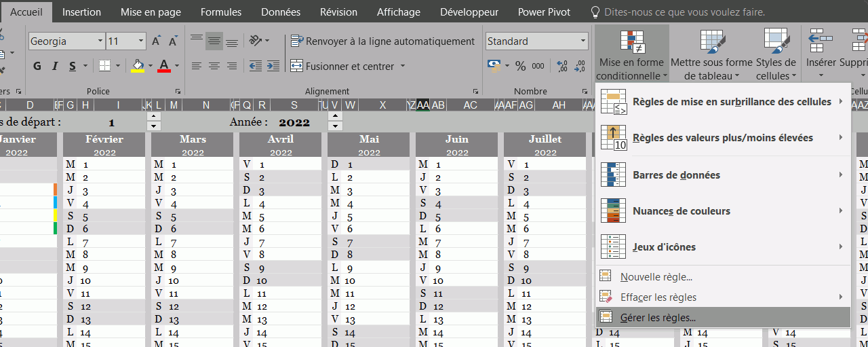The image size is (868, 347).
Task: Click the text orientation icon
Action: pos(255,41)
